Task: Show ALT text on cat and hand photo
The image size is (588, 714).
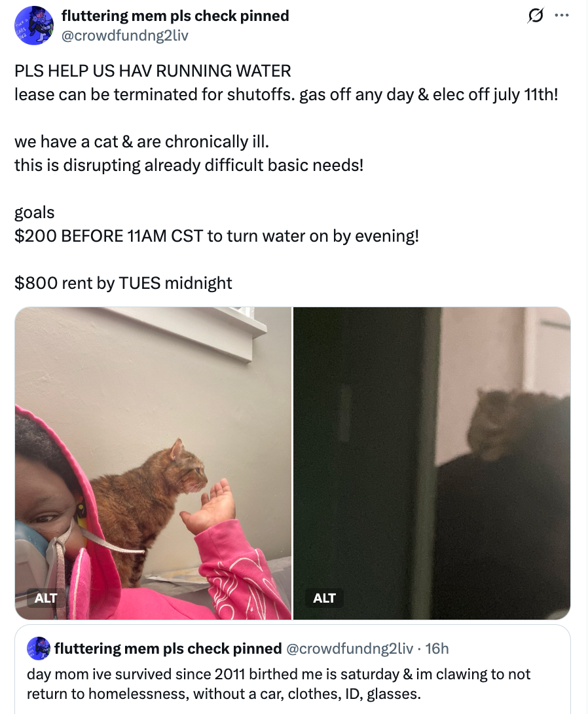Action: (46, 597)
